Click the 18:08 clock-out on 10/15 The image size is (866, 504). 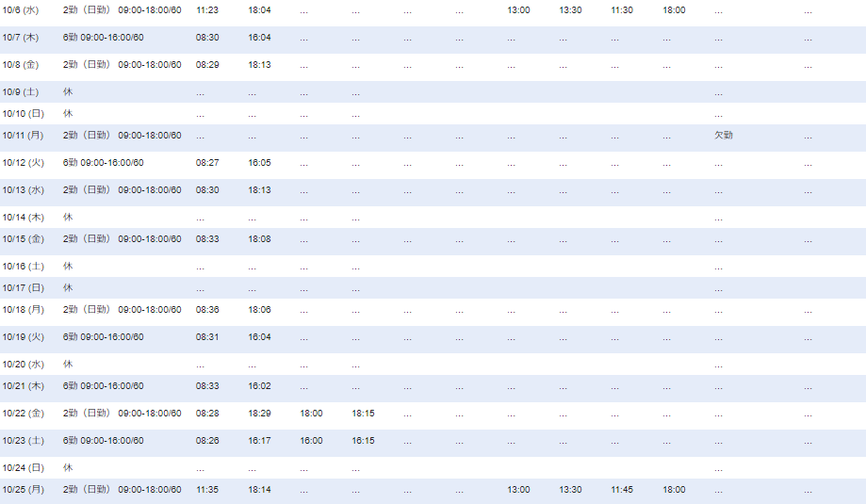[259, 239]
